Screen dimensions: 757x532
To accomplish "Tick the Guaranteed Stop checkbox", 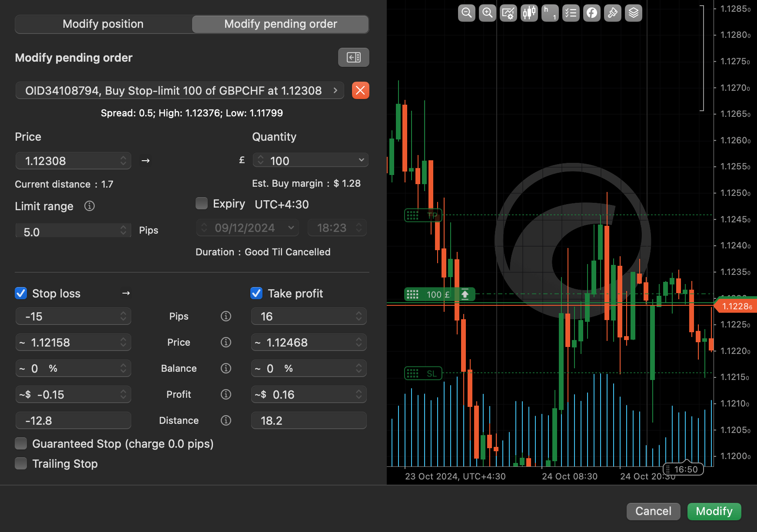I will [21, 444].
